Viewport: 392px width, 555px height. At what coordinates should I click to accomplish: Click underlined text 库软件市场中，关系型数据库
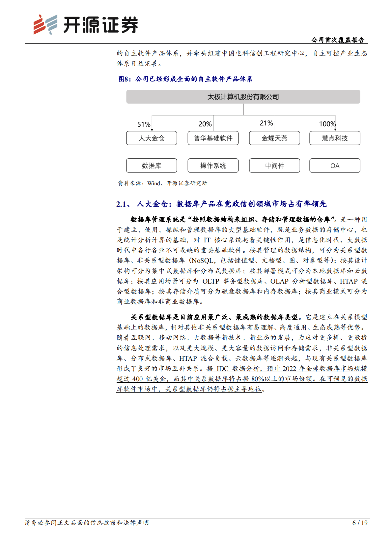click(189, 389)
